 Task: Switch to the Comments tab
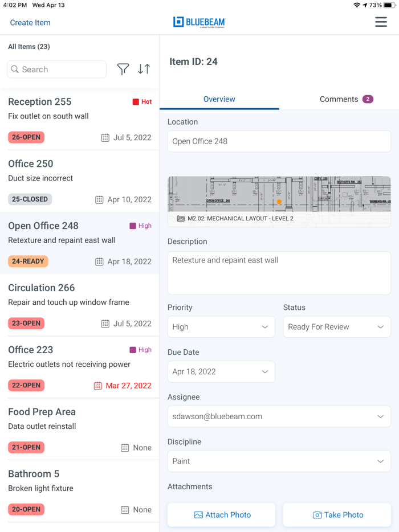tap(345, 99)
